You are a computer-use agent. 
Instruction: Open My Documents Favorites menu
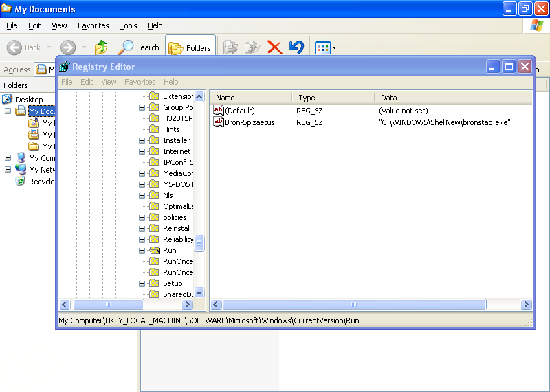pyautogui.click(x=93, y=25)
